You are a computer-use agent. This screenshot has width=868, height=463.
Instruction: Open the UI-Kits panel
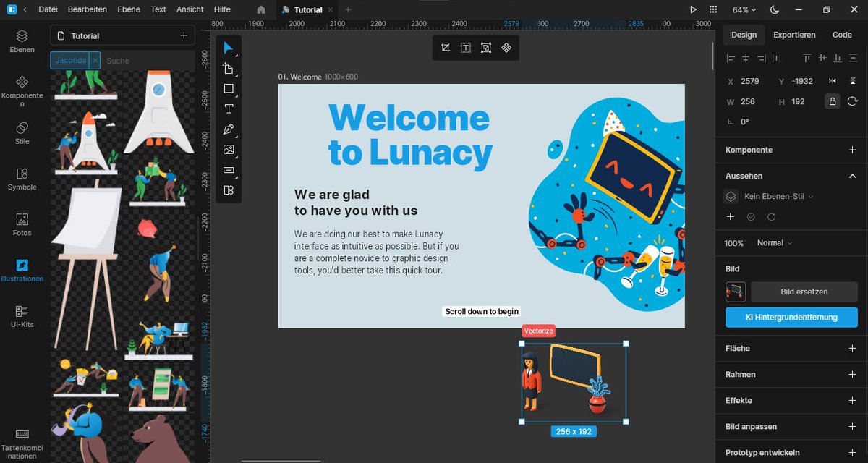click(x=22, y=316)
